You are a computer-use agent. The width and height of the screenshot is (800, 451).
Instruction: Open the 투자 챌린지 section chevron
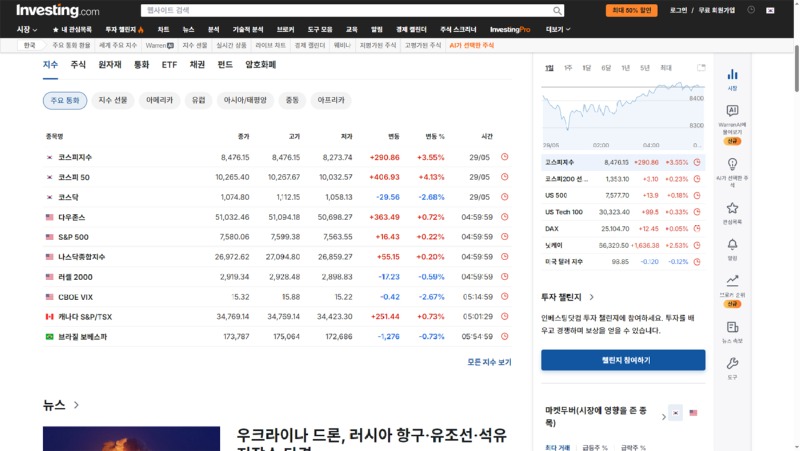591,297
